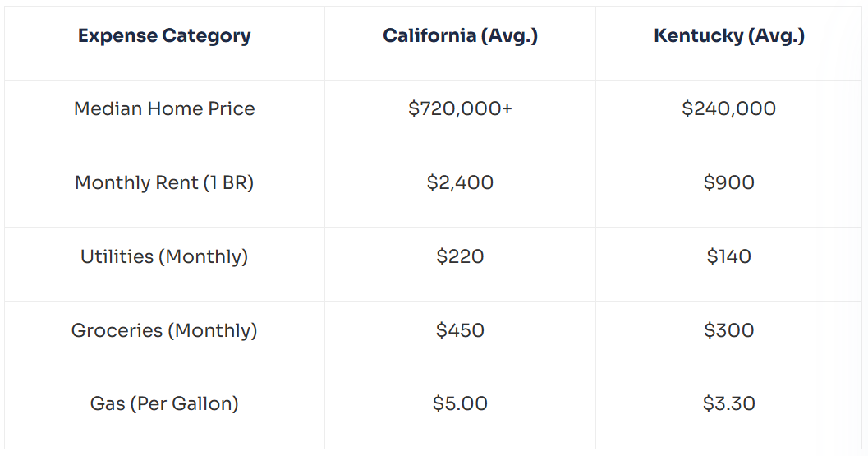Viewport: 868px width, 456px height.
Task: Click the $450 California groceries value
Action: coord(460,330)
